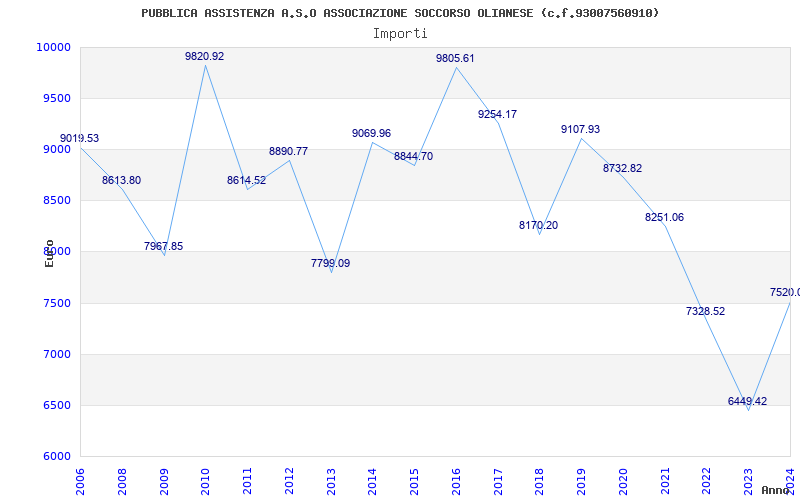Click the 9820.92 data label for 2010

(x=205, y=57)
